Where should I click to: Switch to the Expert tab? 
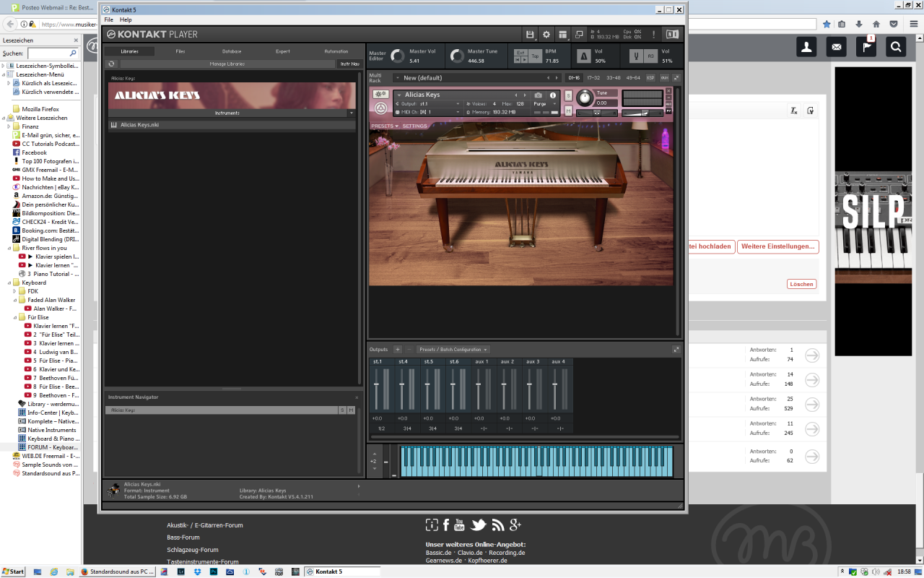(283, 51)
